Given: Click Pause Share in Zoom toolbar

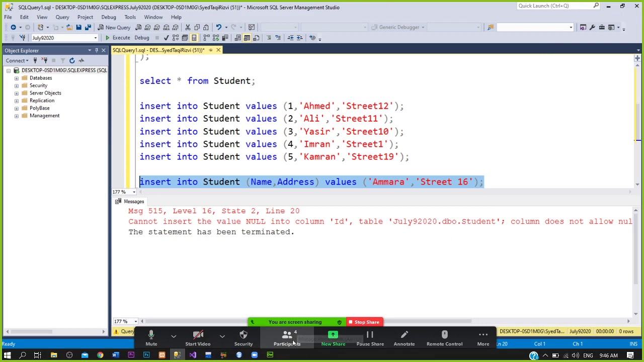Looking at the screenshot, I should tap(370, 338).
